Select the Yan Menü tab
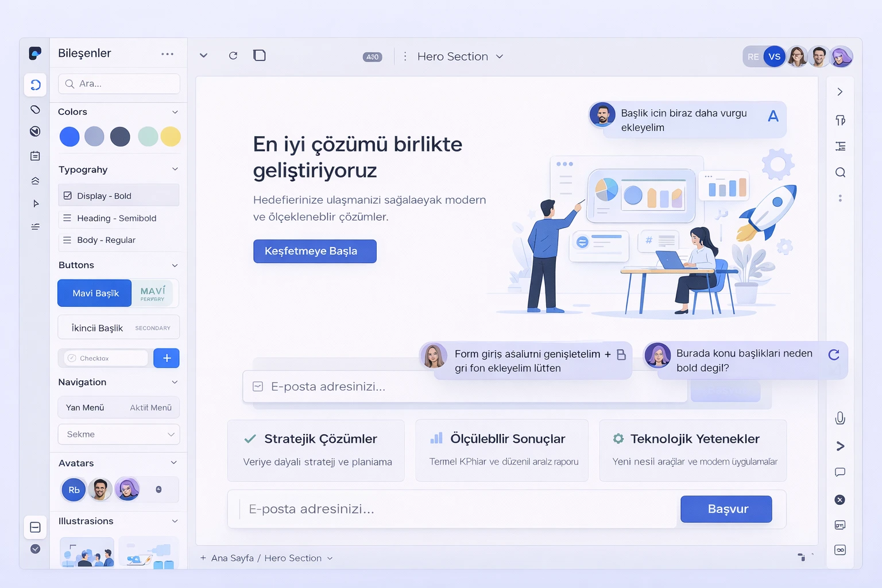 [x=85, y=408]
